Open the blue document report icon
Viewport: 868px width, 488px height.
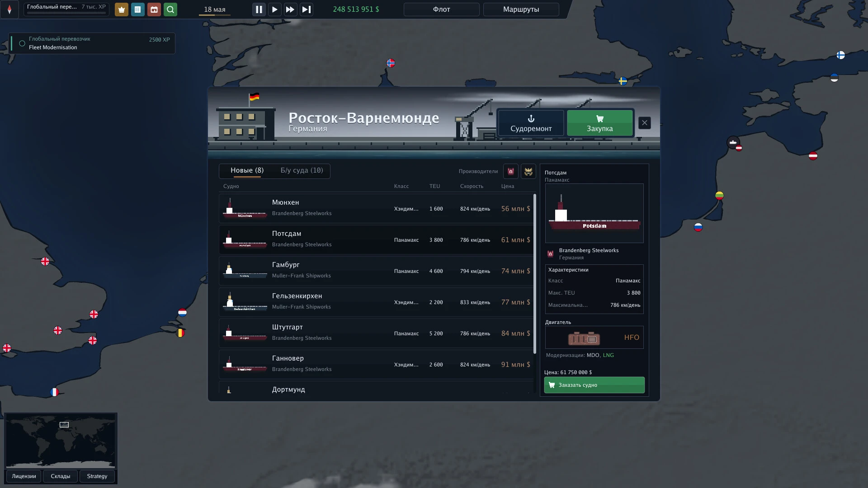click(138, 9)
